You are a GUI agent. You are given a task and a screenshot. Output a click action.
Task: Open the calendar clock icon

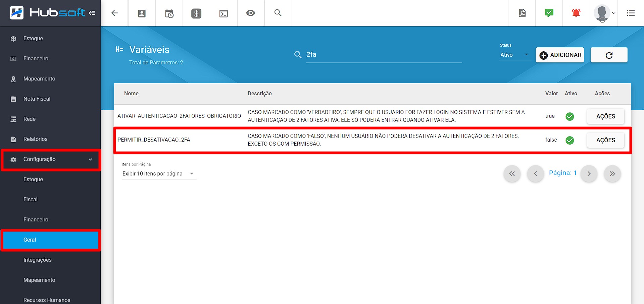tap(169, 13)
